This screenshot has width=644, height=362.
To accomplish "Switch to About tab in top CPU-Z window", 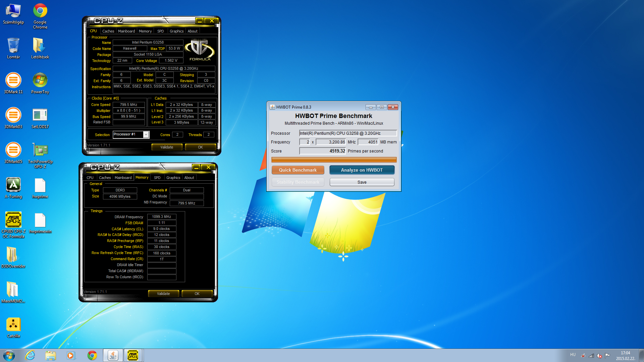I will [x=193, y=31].
